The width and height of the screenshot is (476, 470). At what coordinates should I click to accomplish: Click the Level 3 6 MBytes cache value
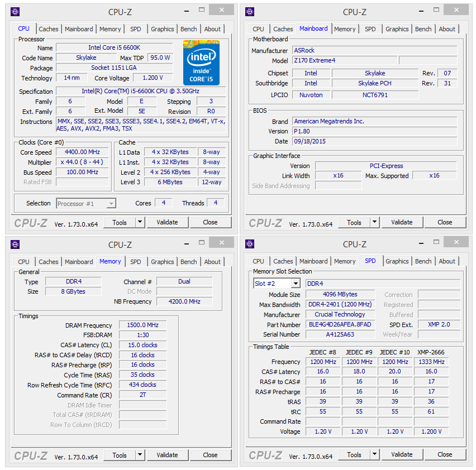point(170,182)
